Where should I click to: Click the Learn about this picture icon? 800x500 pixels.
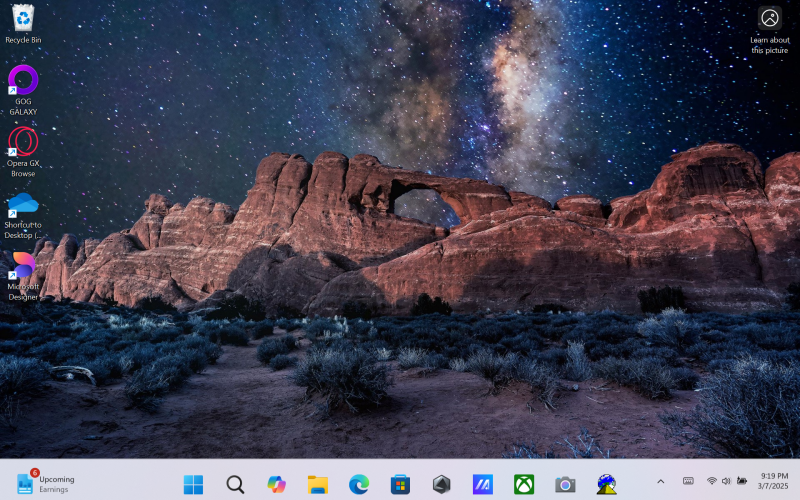tap(769, 30)
